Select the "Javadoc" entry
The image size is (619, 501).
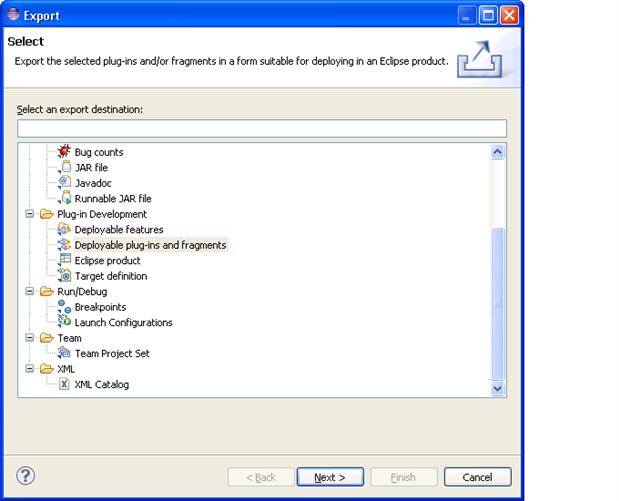coord(93,183)
